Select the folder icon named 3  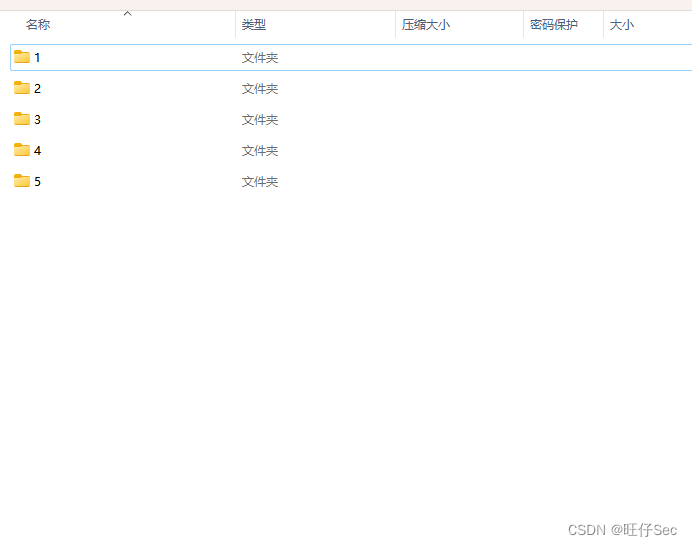(22, 119)
